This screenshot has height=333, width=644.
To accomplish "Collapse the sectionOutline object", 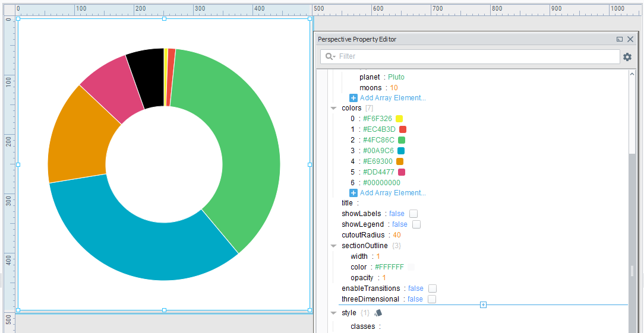I will tap(333, 246).
